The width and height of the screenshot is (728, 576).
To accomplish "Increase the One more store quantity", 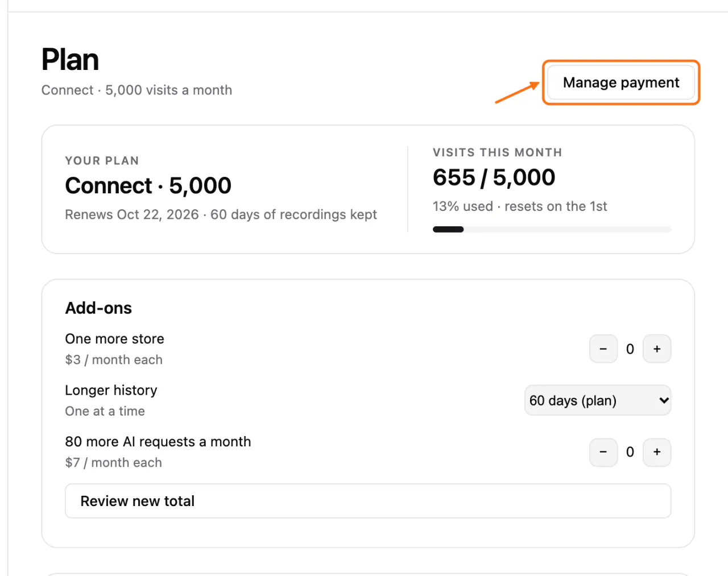I will [657, 349].
